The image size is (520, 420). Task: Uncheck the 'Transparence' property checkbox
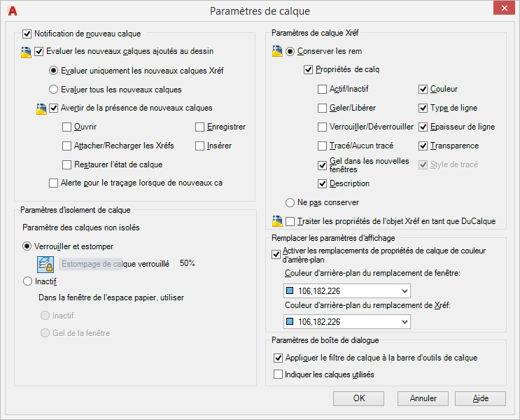point(423,146)
